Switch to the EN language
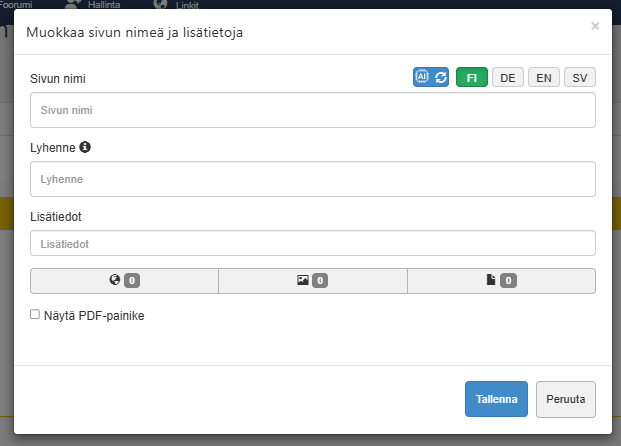 544,77
